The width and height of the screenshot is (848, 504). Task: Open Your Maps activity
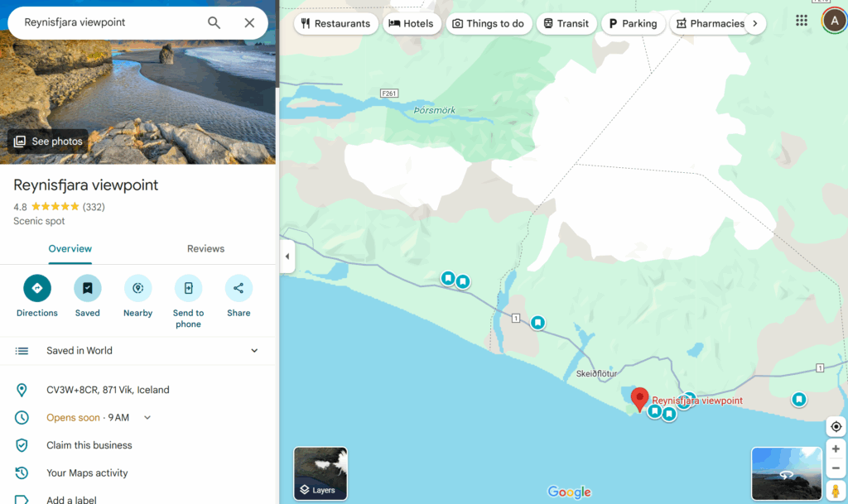(87, 473)
